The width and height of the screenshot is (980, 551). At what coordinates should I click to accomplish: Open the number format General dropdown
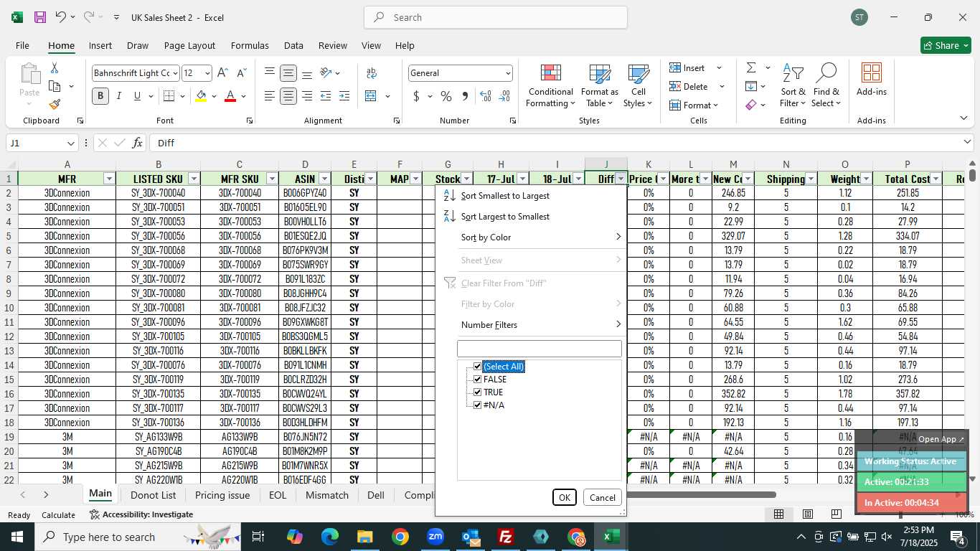[508, 73]
